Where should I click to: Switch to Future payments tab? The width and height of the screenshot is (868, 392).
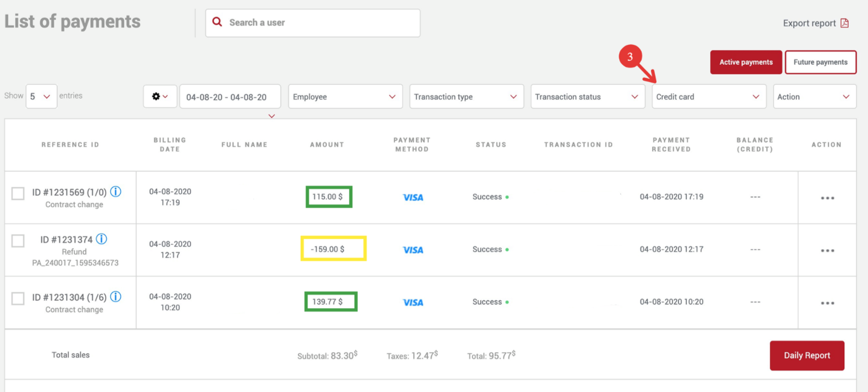(x=820, y=63)
